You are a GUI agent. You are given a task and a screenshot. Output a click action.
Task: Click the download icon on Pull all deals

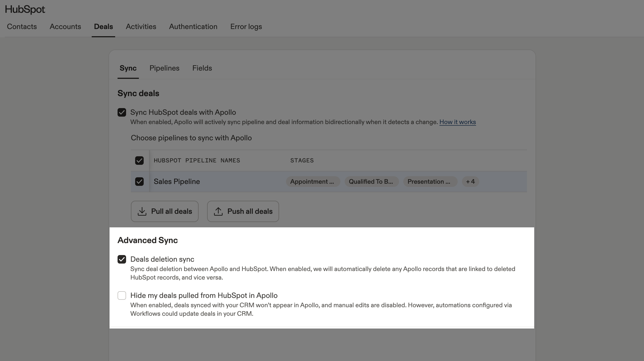click(x=142, y=211)
